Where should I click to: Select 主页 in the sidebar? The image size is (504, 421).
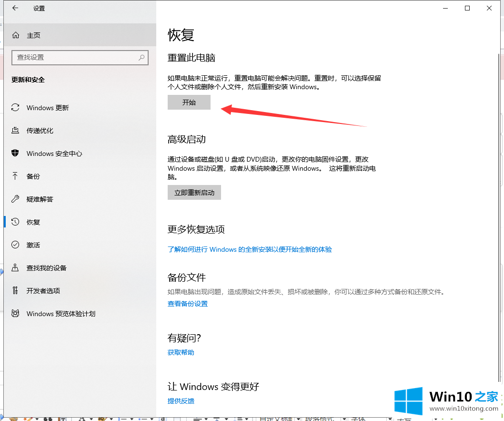point(80,35)
